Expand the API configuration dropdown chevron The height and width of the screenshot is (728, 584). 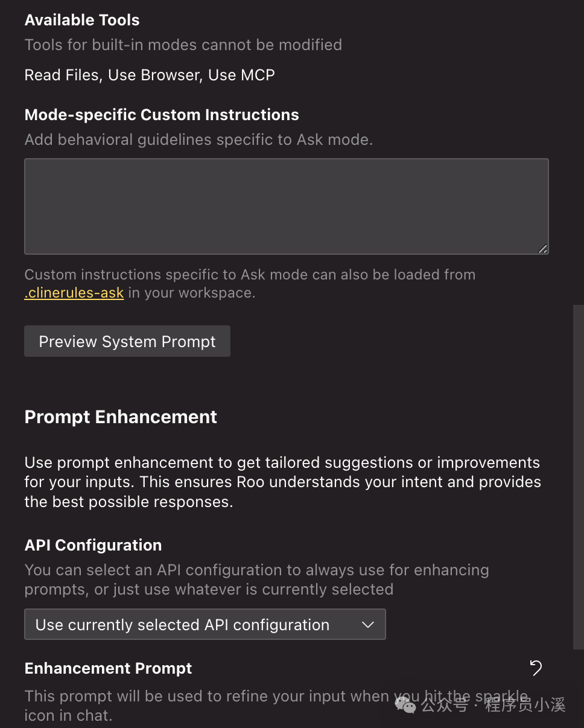pos(368,625)
